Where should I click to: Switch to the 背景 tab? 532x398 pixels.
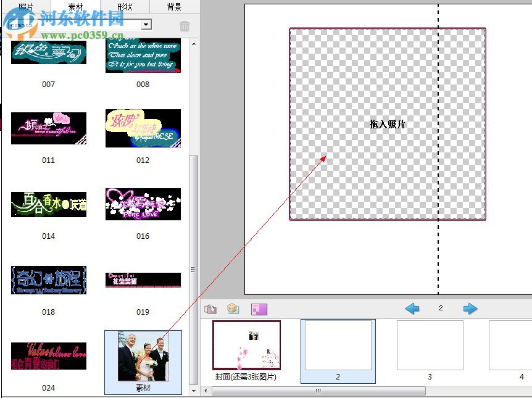tap(173, 7)
